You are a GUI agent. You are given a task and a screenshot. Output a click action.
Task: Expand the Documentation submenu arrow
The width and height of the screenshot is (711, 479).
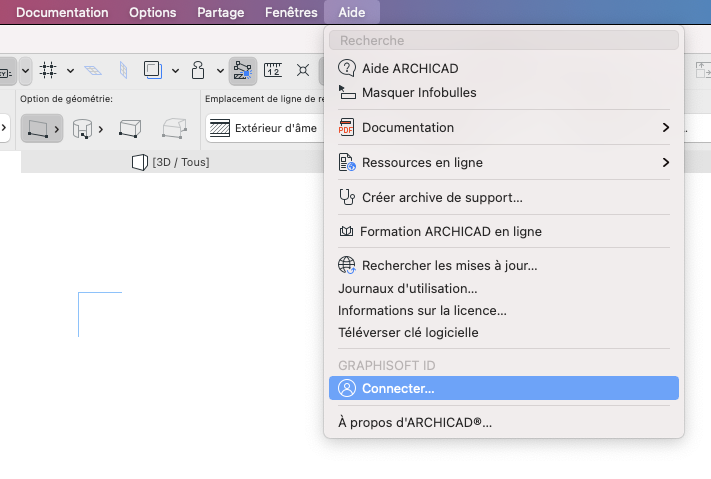(666, 127)
